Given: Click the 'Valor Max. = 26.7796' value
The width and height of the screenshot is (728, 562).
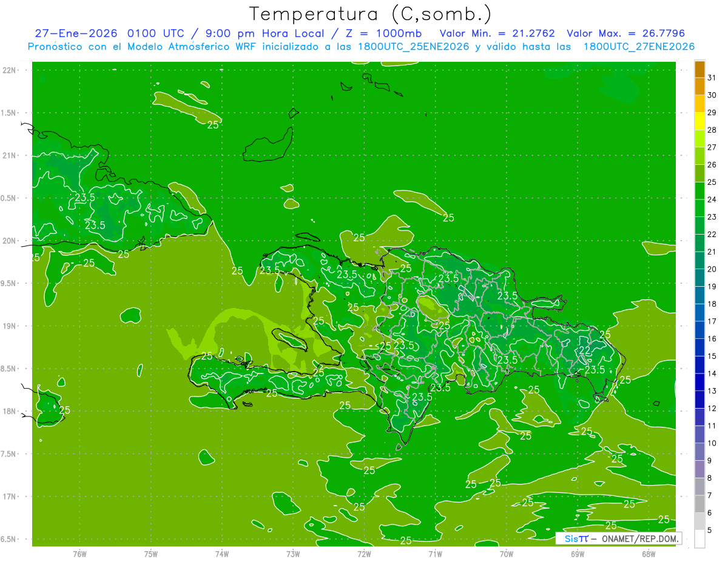Looking at the screenshot, I should tap(625, 33).
